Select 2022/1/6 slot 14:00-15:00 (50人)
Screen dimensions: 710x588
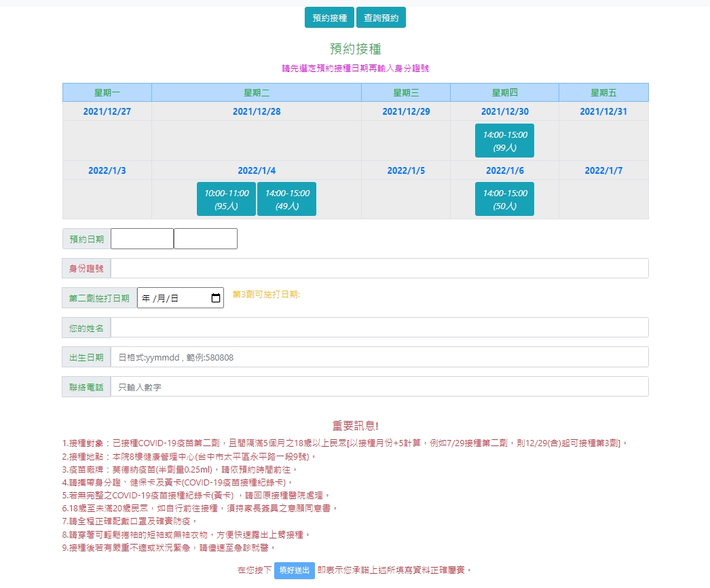[504, 200]
